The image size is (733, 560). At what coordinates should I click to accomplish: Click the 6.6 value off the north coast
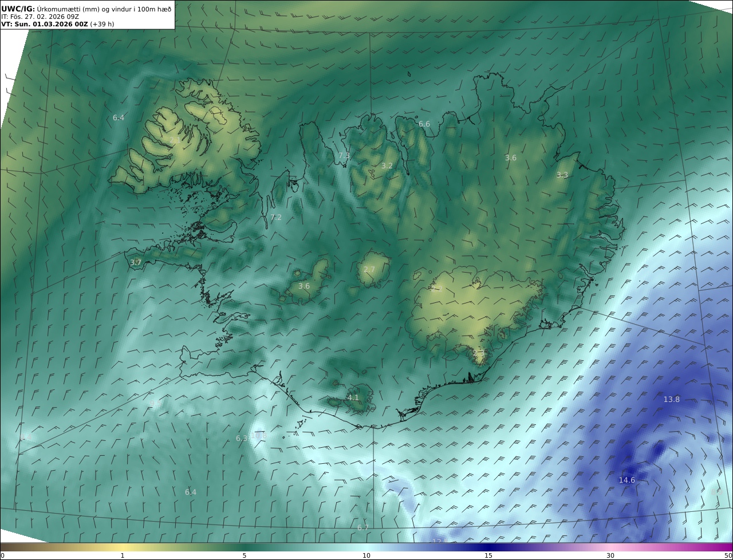coord(424,124)
